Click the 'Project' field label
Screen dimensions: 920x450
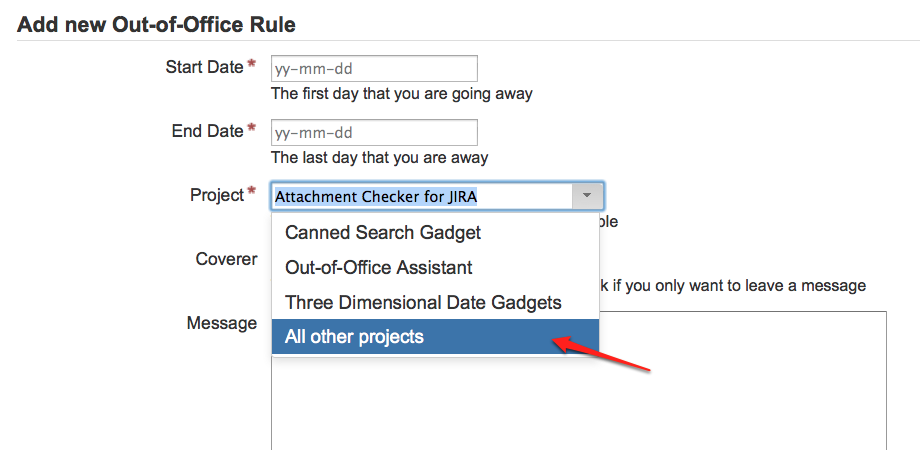216,195
